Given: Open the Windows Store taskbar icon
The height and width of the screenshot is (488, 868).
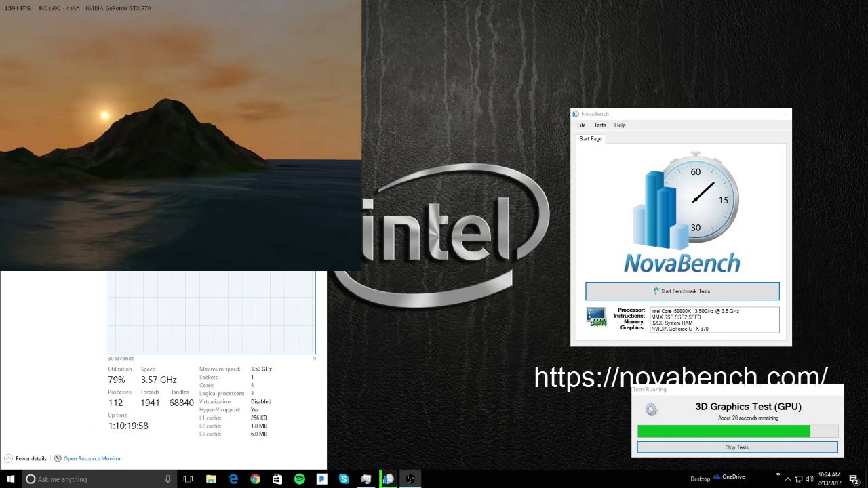Looking at the screenshot, I should 277,479.
